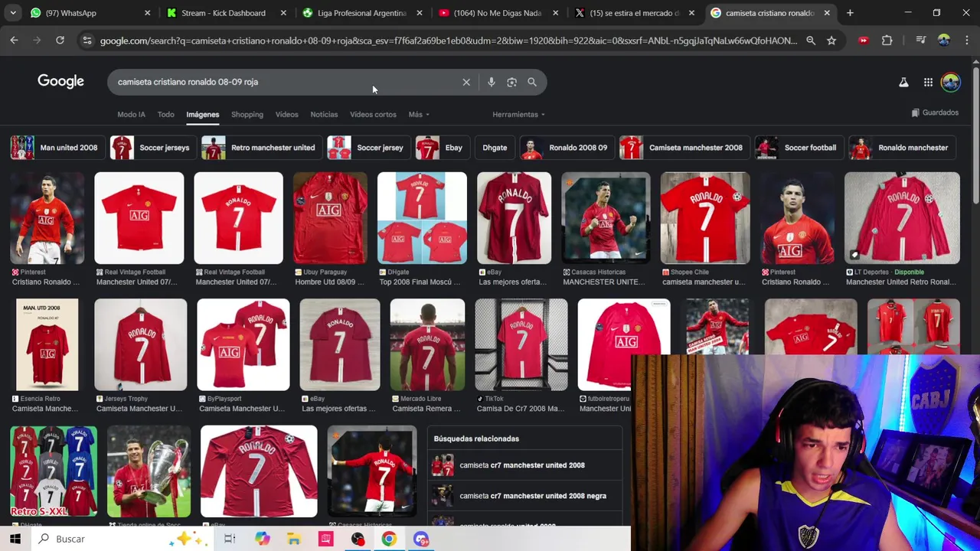Select the Shopping results tab
Viewport: 980px width, 551px height.
pos(247,115)
